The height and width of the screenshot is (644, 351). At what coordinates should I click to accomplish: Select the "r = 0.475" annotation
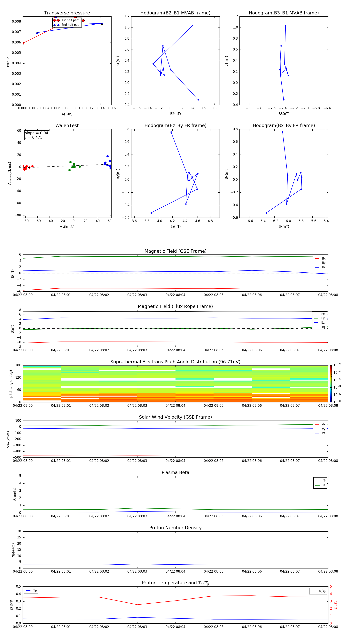[x=34, y=137]
